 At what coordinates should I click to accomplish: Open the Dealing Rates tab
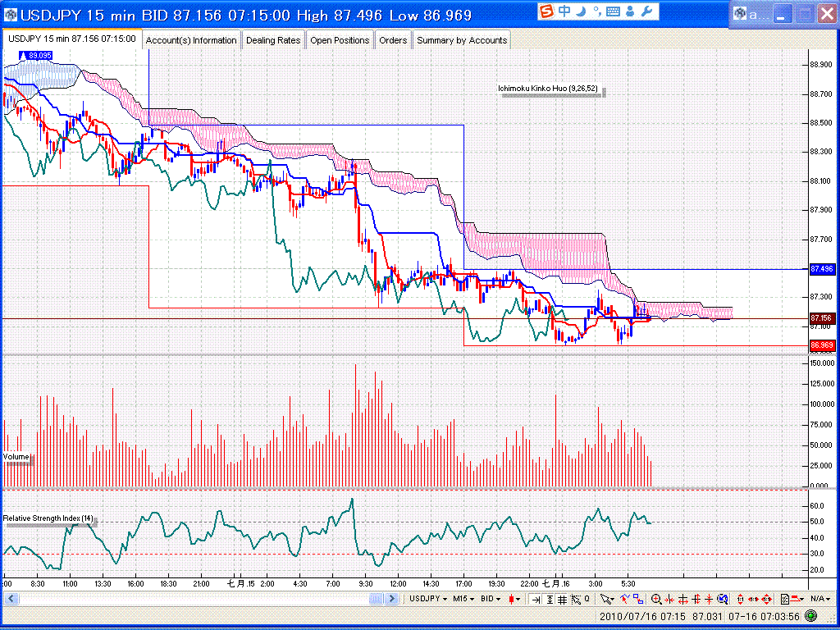274,40
